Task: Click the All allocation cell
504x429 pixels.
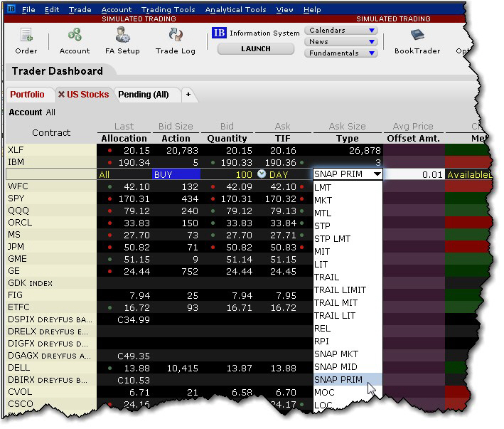Action: click(x=124, y=174)
